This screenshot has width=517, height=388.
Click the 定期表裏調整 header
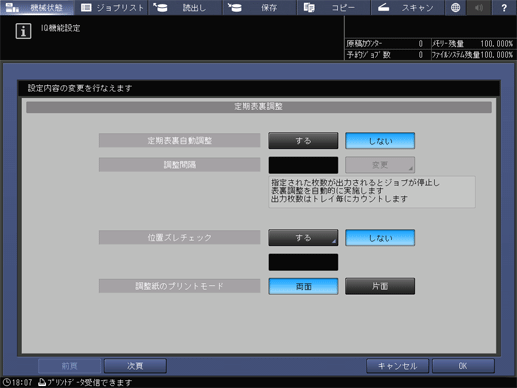259,107
